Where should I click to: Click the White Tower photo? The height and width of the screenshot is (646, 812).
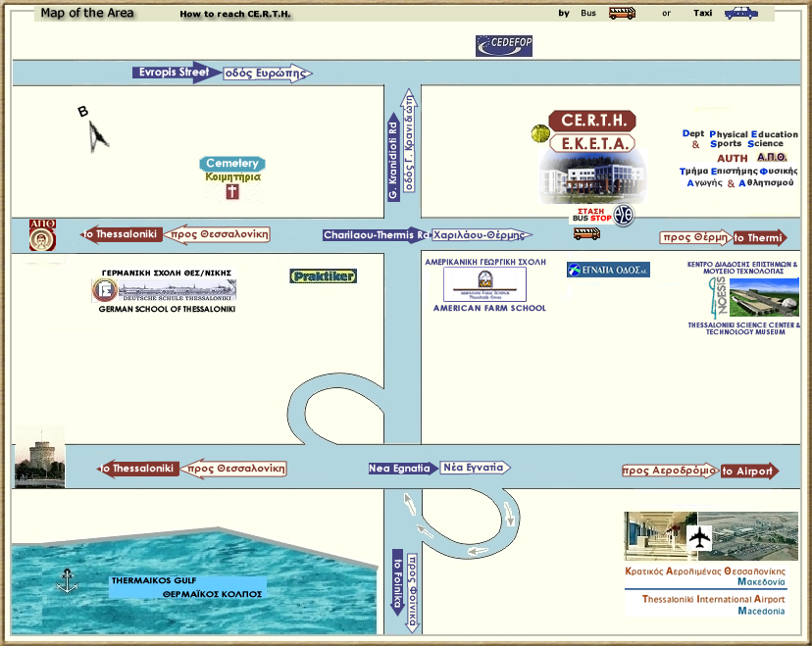coord(40,458)
